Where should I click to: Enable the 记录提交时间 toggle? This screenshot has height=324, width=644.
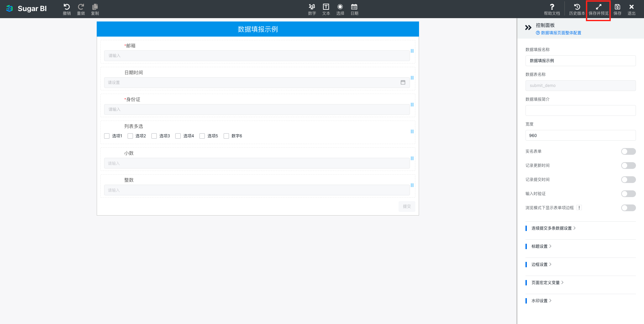(x=628, y=180)
